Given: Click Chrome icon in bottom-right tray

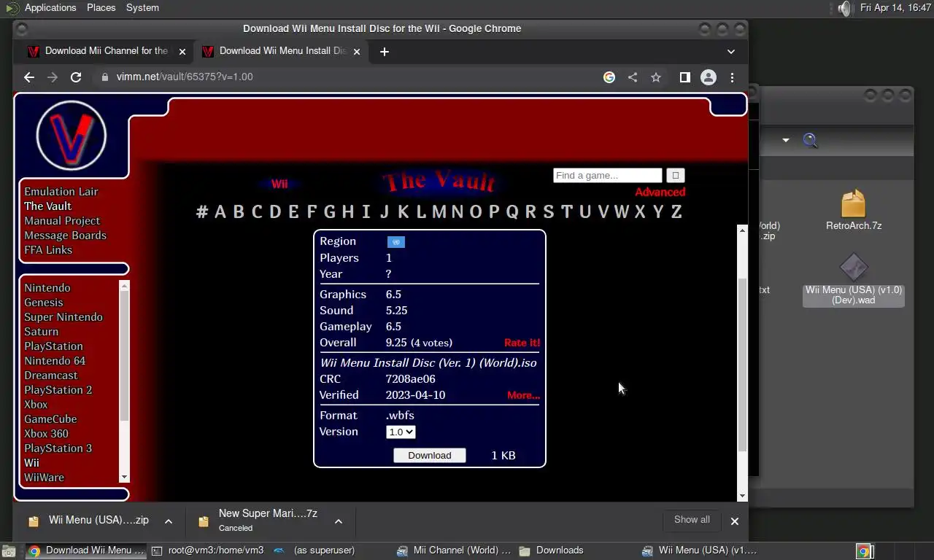Looking at the screenshot, I should (x=863, y=551).
